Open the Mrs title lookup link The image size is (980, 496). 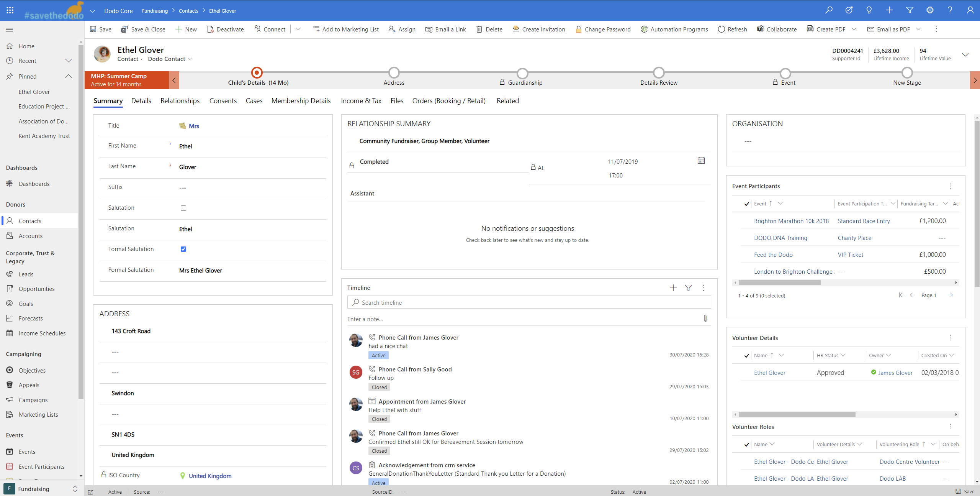pos(194,126)
